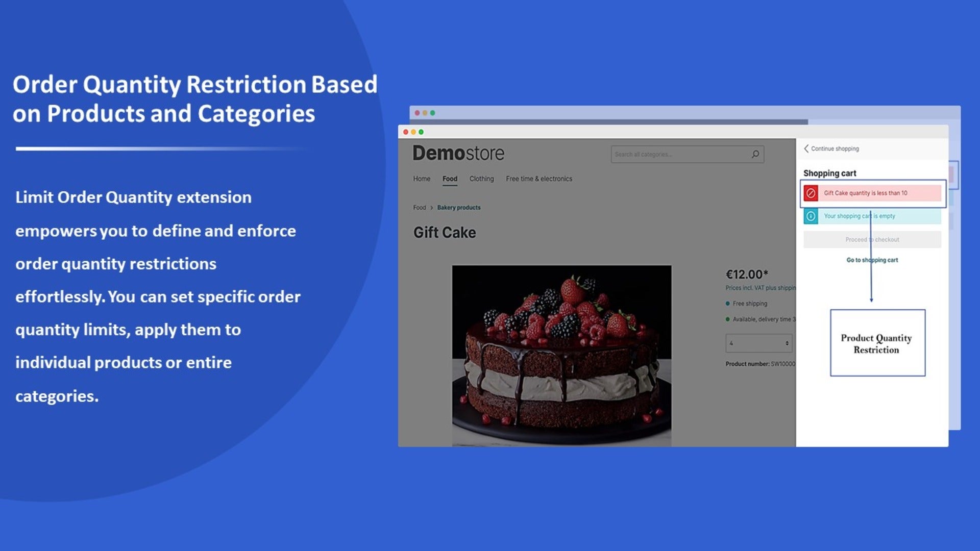Open the Home menu item
This screenshot has height=551, width=980.
422,179
